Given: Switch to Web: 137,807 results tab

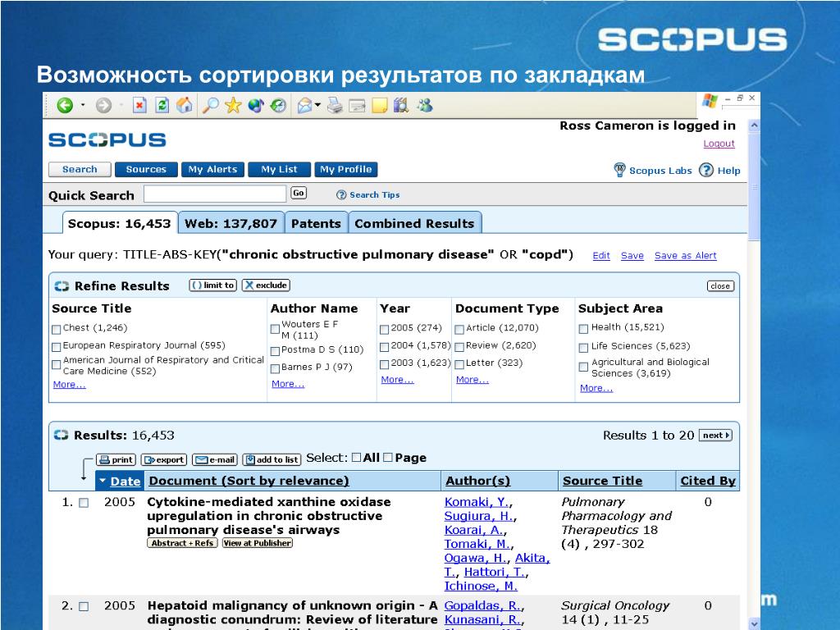Looking at the screenshot, I should coord(231,223).
